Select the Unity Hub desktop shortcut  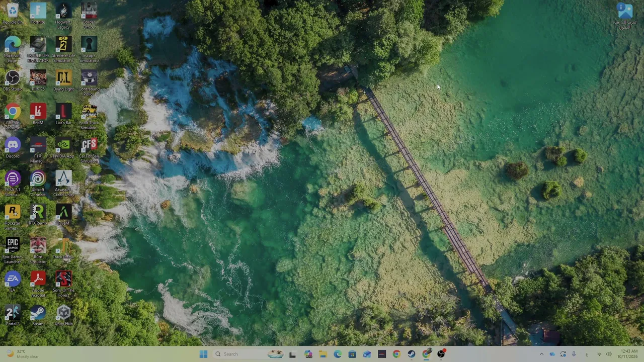click(x=63, y=316)
